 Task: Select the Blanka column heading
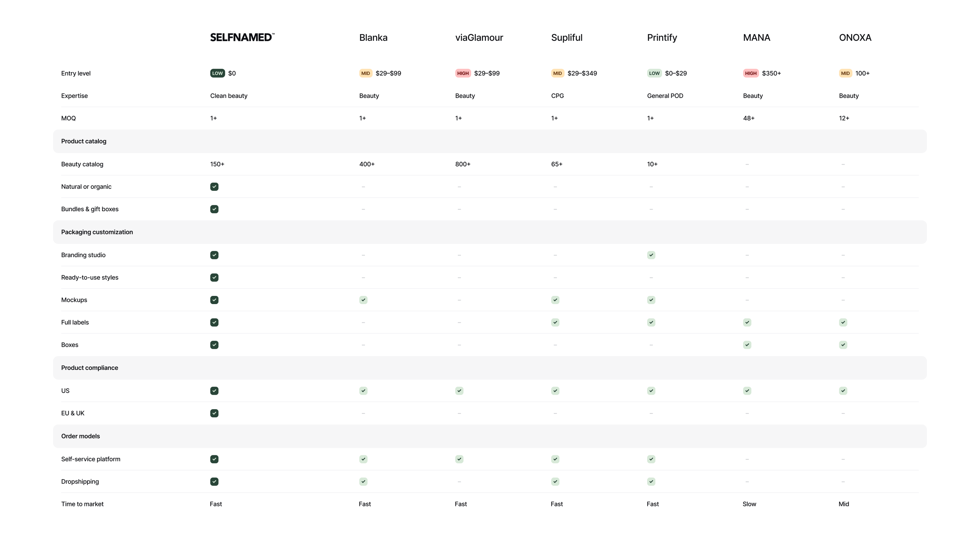click(x=373, y=38)
